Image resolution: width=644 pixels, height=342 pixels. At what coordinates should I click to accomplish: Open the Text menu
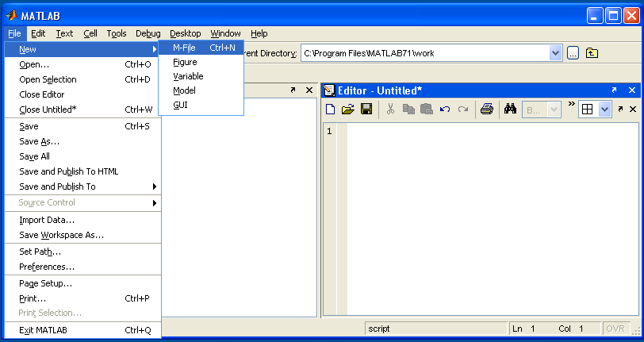tap(64, 33)
